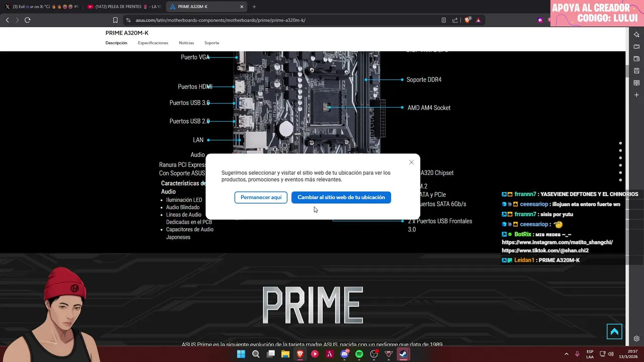The height and width of the screenshot is (362, 644).
Task: Reload the current ASUS page
Action: click(x=27, y=20)
